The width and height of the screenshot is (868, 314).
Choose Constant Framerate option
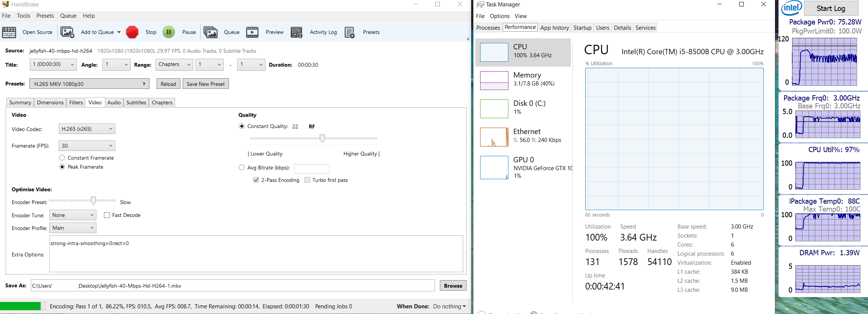(62, 158)
